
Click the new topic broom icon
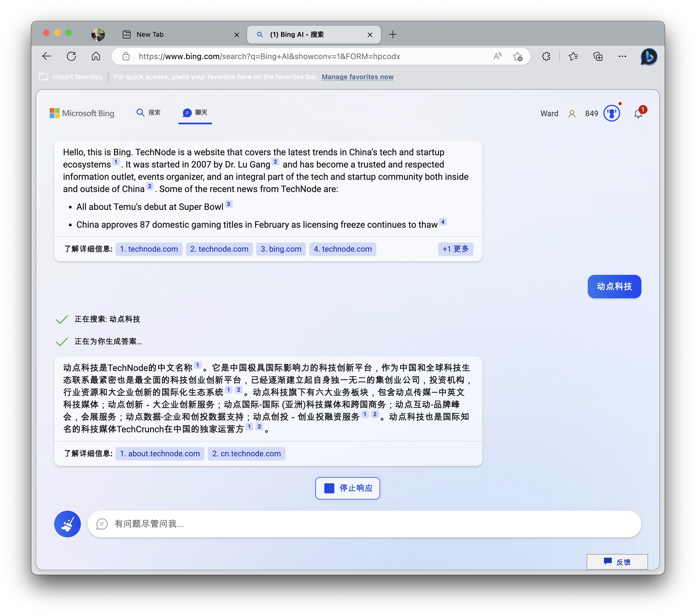click(67, 524)
